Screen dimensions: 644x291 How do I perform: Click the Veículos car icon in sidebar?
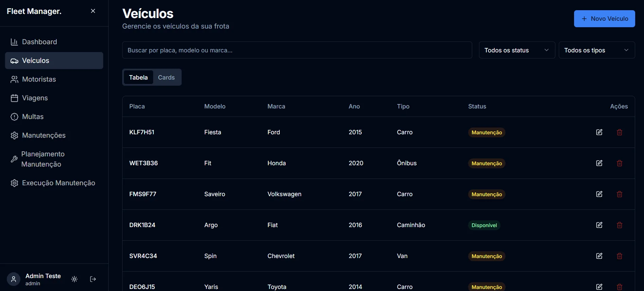[x=14, y=61]
